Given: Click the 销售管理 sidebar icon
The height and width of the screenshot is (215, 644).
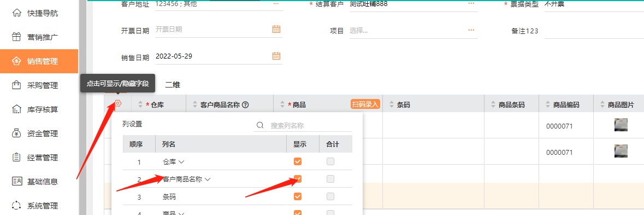Looking at the screenshot, I should click(x=16, y=61).
